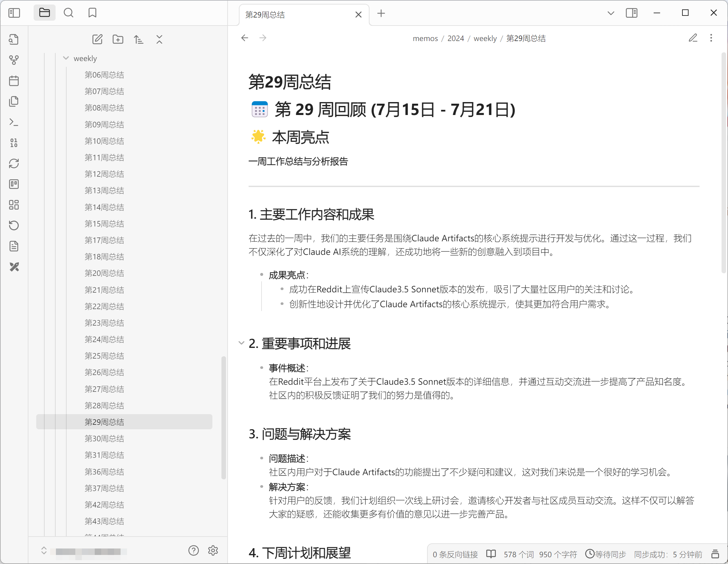Change the file sort order
This screenshot has height=564, width=728.
pyautogui.click(x=139, y=39)
